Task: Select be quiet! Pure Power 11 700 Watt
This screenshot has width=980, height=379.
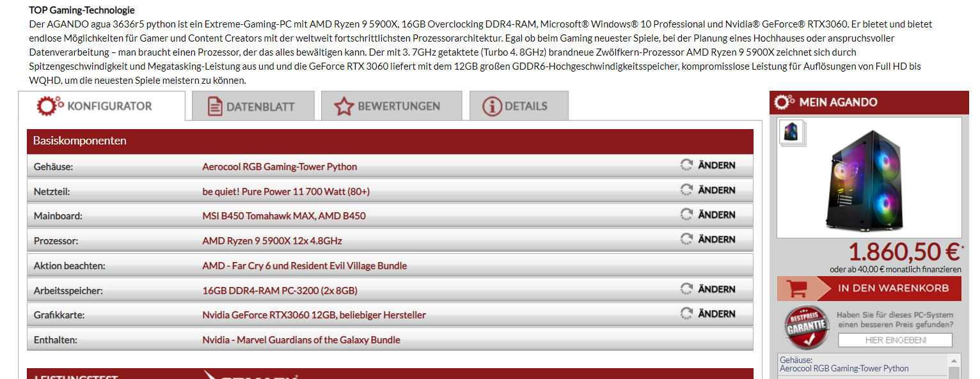Action: 286,192
